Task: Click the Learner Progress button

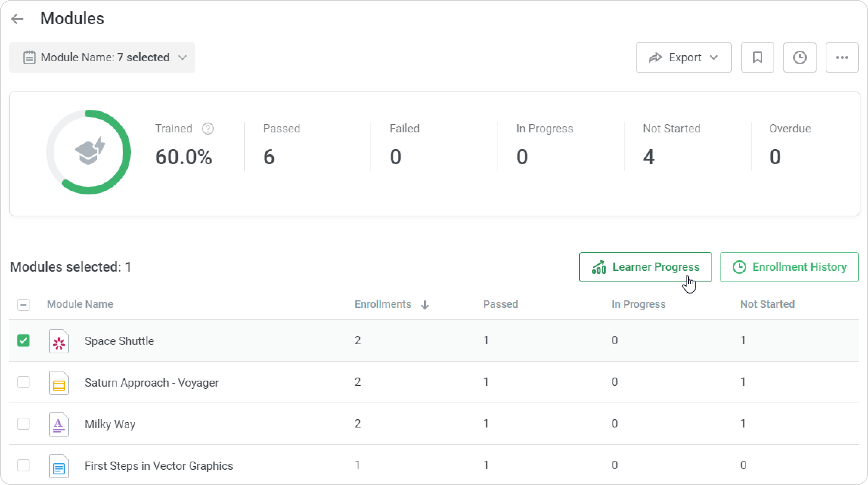Action: [x=645, y=267]
